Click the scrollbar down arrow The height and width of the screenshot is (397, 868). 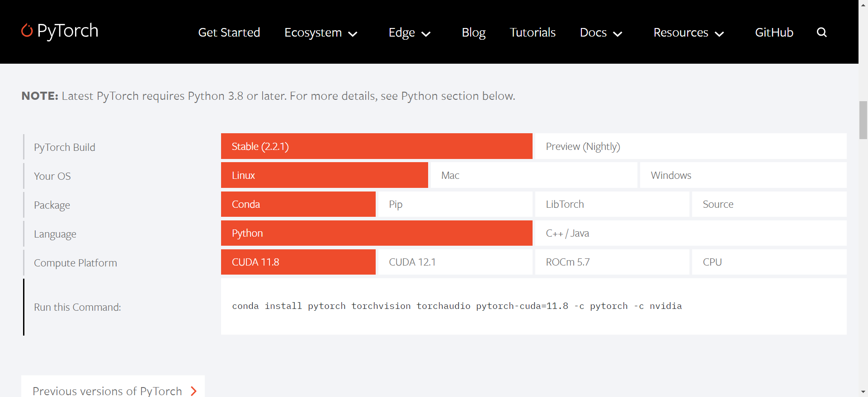tap(863, 392)
